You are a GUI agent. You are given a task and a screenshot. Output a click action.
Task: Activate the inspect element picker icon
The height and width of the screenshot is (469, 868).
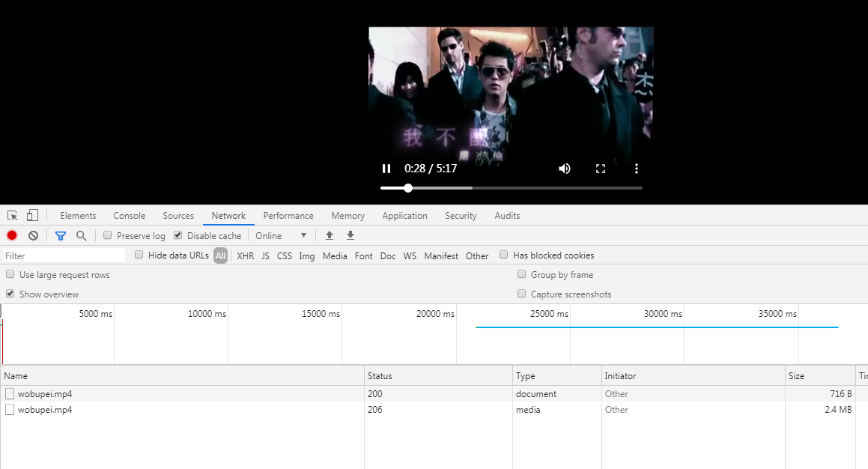[12, 216]
